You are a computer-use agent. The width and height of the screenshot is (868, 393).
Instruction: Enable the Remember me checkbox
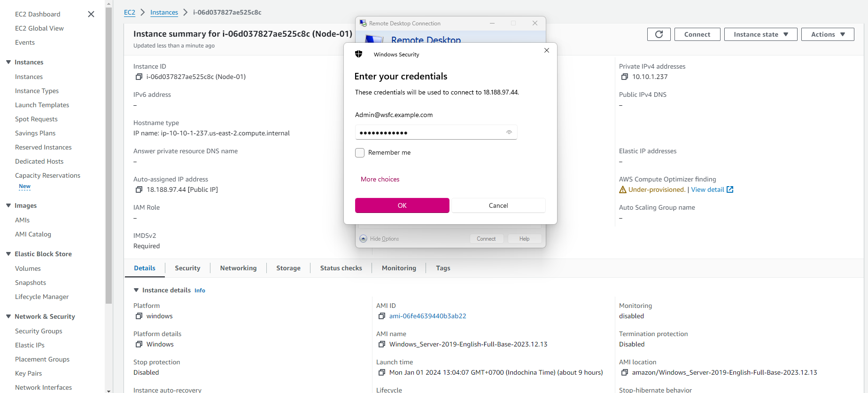click(x=360, y=153)
